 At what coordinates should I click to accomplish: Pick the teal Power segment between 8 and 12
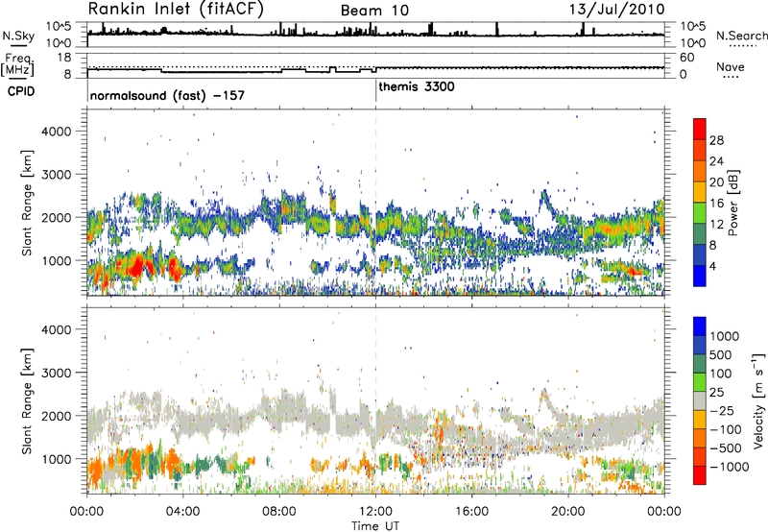pyautogui.click(x=700, y=234)
